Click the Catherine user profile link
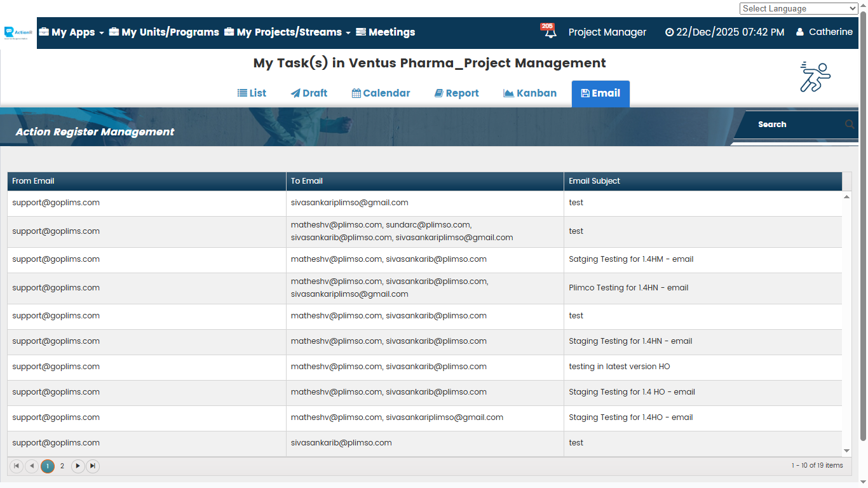This screenshot has width=868, height=488. (x=824, y=32)
